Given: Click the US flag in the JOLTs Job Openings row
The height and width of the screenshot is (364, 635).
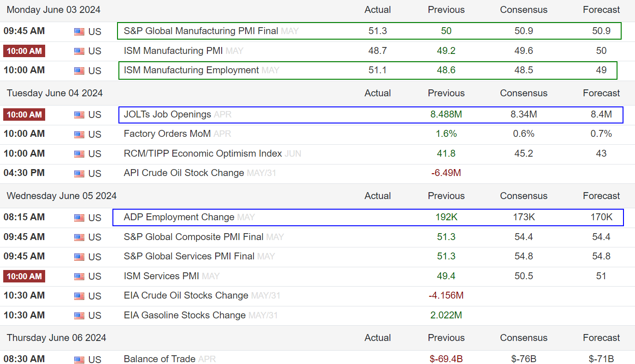Looking at the screenshot, I should 79,115.
